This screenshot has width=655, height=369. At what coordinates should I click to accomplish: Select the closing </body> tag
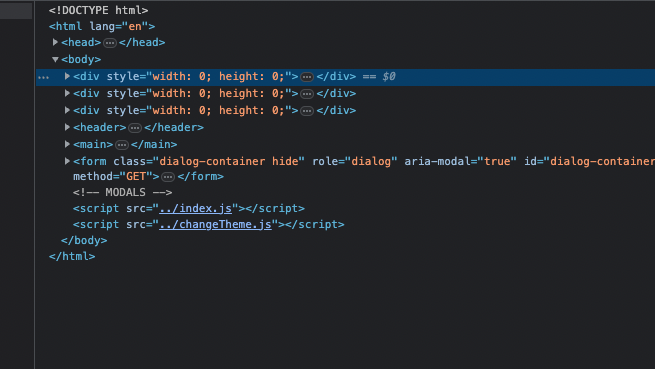coord(84,240)
